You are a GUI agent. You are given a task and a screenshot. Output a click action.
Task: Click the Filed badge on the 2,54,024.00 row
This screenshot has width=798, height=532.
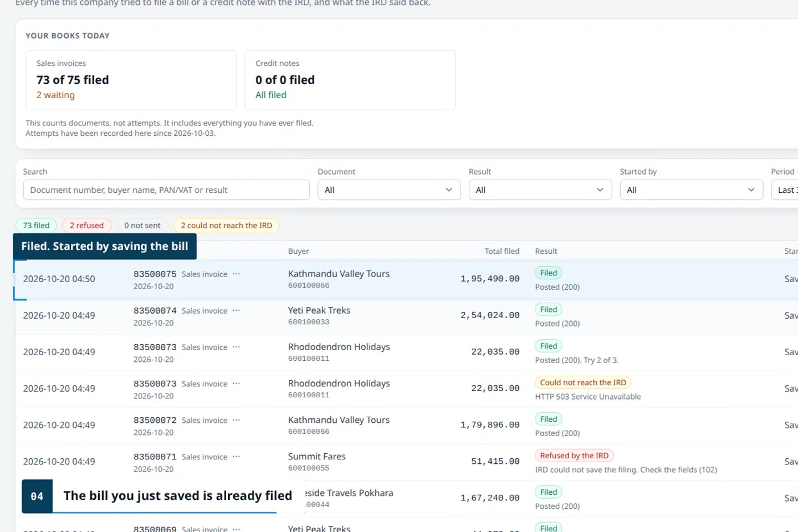pos(549,309)
